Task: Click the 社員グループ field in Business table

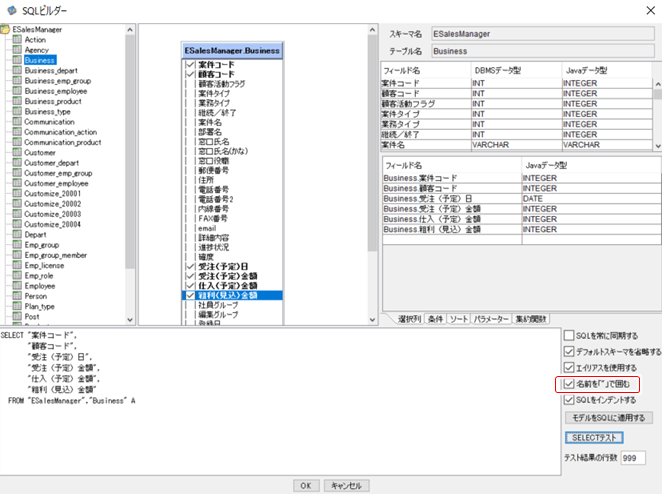Action: coord(218,305)
